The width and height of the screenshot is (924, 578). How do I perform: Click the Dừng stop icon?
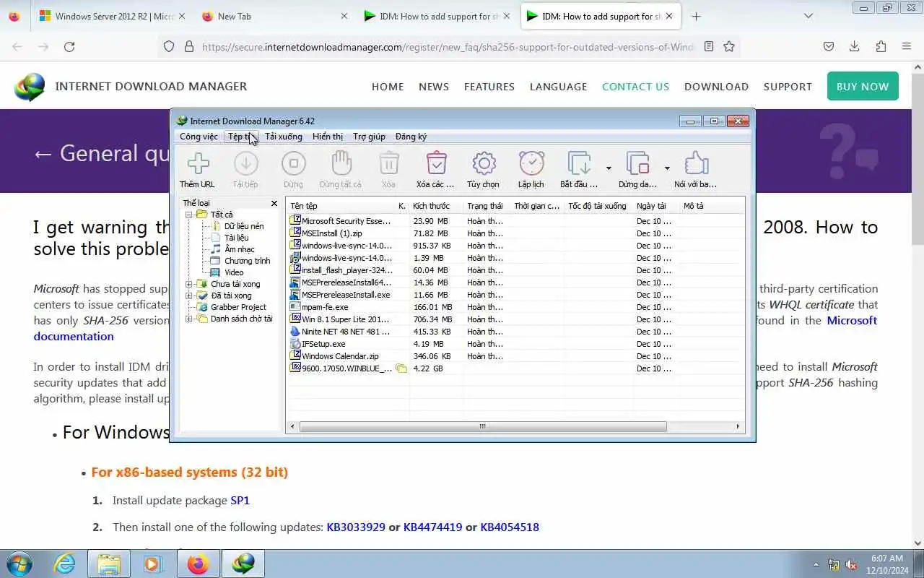293,163
